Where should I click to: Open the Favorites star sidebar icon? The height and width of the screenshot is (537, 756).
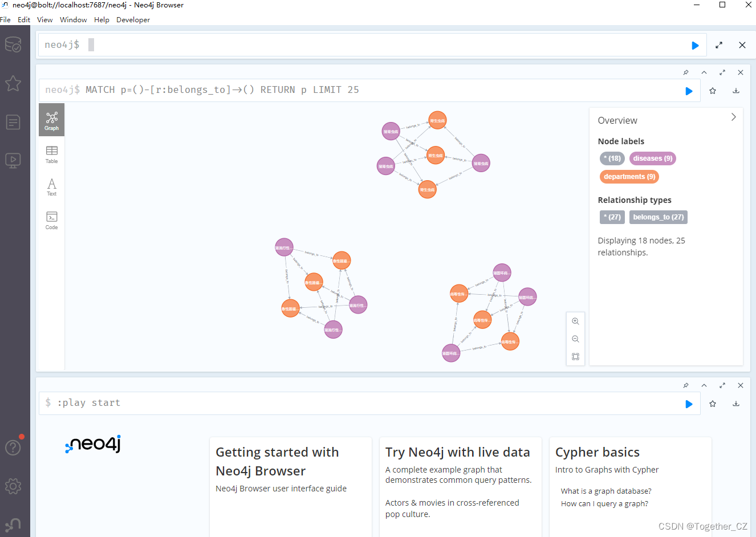[x=13, y=83]
